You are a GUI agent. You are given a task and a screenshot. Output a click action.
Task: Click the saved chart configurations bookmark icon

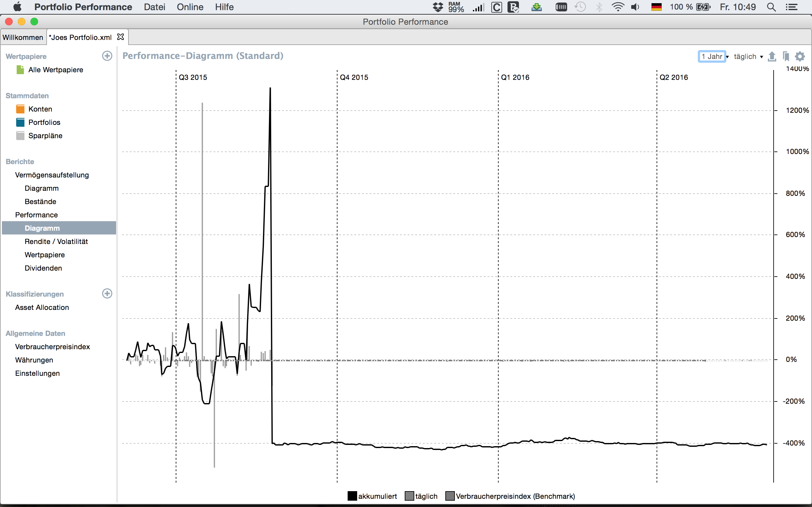[x=786, y=56]
